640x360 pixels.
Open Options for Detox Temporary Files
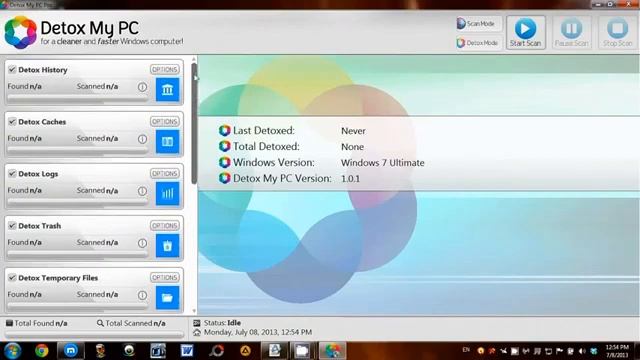pos(164,278)
